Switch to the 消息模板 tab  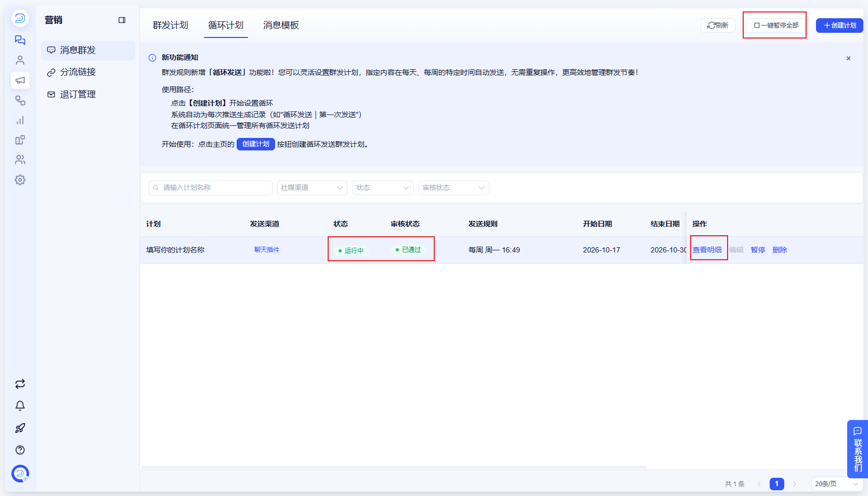(281, 25)
